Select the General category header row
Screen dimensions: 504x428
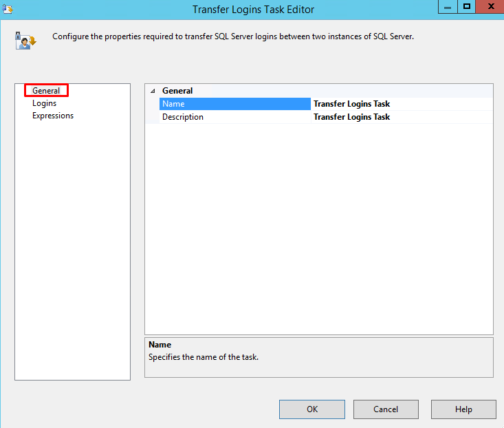click(177, 91)
